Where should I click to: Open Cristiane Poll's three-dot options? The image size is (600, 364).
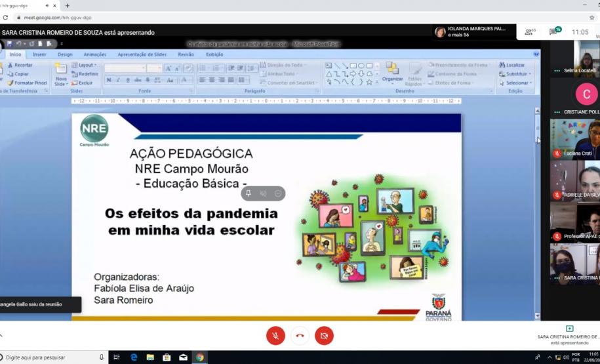pos(557,112)
